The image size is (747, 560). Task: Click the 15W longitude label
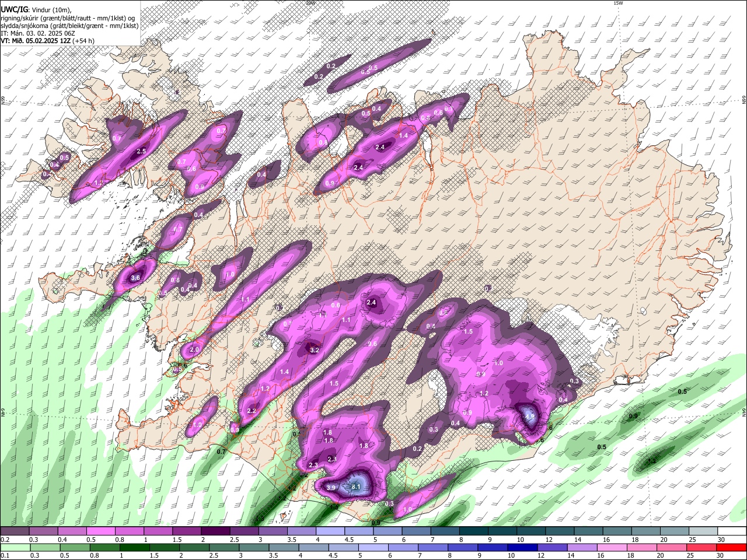click(x=619, y=3)
